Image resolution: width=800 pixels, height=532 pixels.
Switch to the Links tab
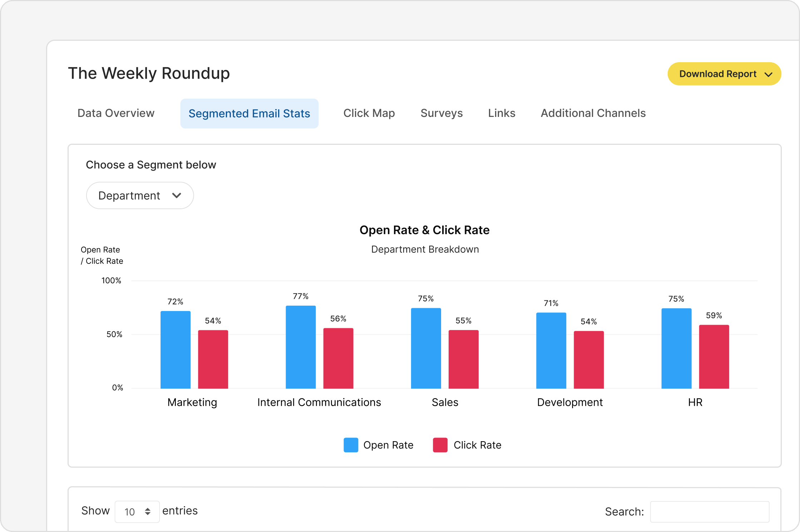[502, 113]
